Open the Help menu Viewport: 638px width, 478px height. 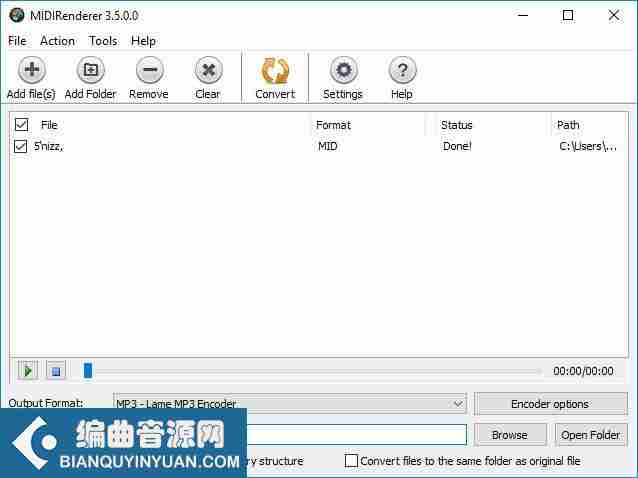pyautogui.click(x=143, y=41)
